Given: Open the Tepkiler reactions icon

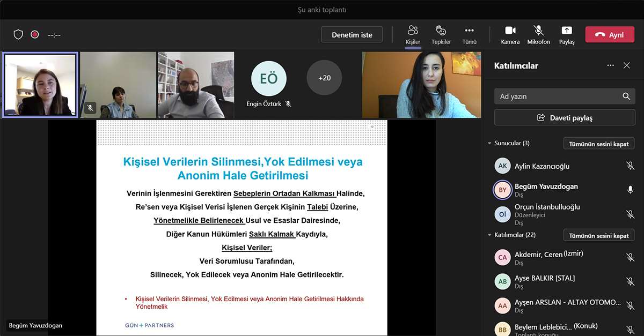Looking at the screenshot, I should click(x=441, y=34).
